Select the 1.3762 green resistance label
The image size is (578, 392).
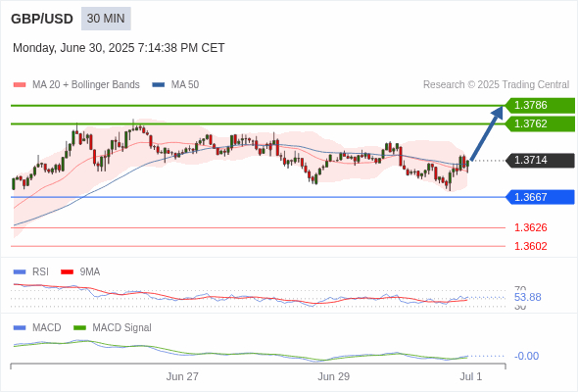tap(540, 123)
